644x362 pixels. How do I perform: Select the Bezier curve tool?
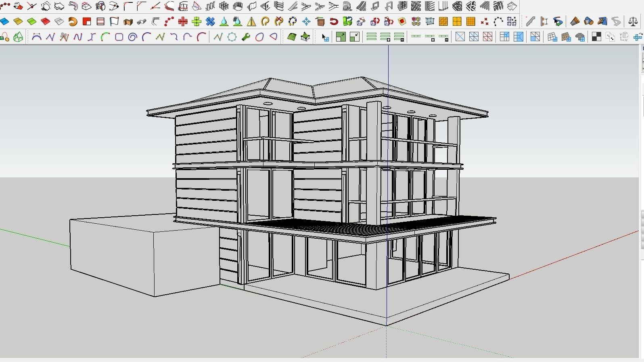tap(36, 37)
